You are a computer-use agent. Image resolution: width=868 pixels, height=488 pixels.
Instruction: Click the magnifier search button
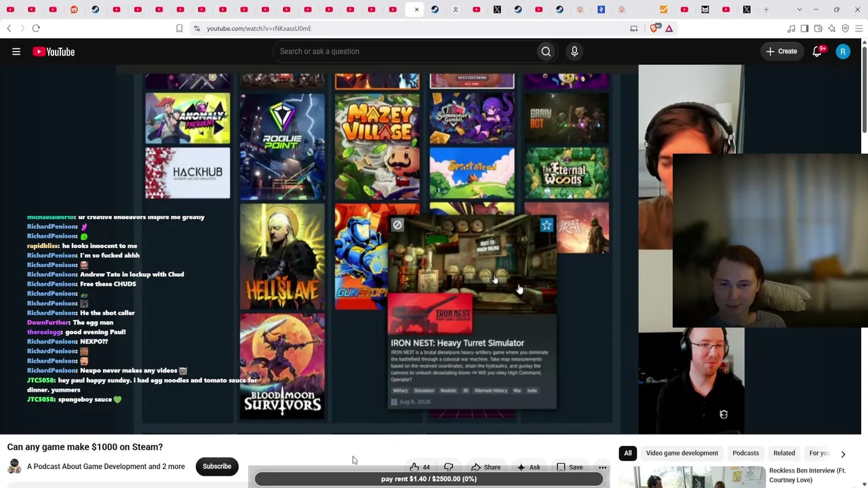click(x=546, y=52)
